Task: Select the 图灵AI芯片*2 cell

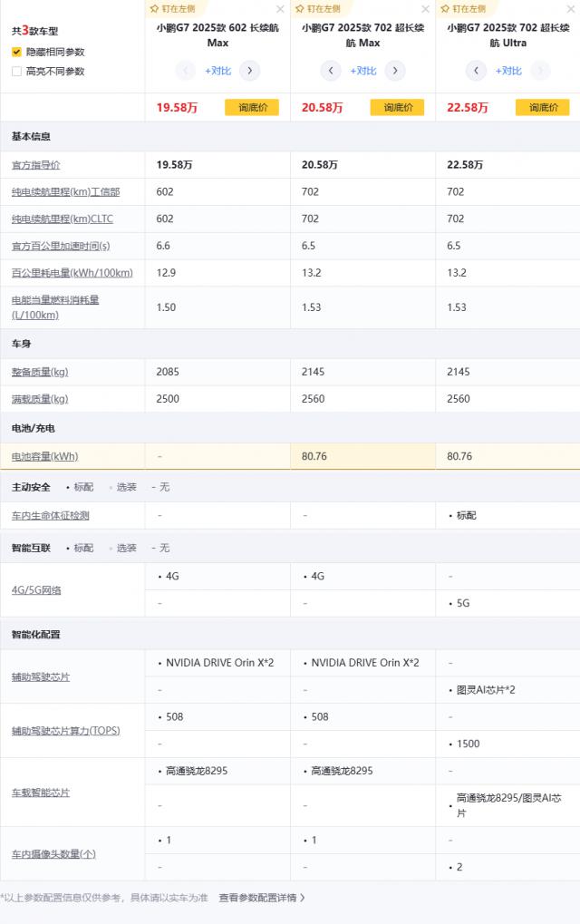Action: tap(486, 689)
